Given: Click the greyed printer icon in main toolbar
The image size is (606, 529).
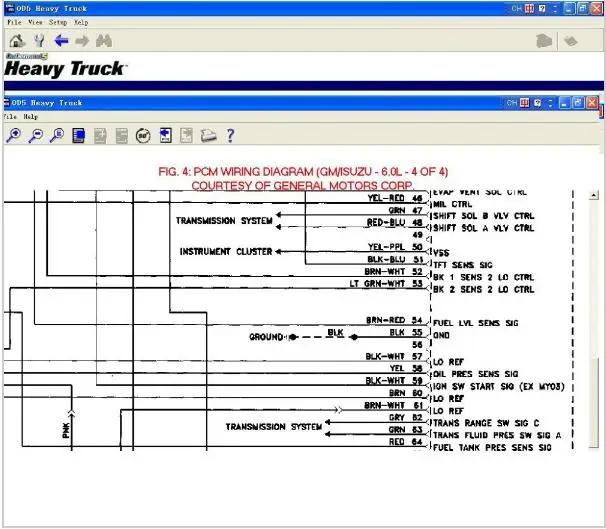Looking at the screenshot, I should tap(544, 41).
